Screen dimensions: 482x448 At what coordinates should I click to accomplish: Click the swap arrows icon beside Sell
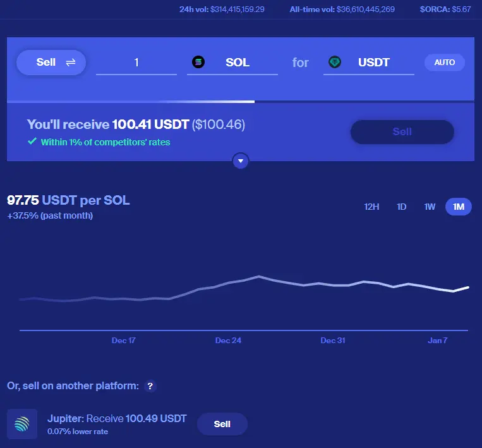click(71, 63)
